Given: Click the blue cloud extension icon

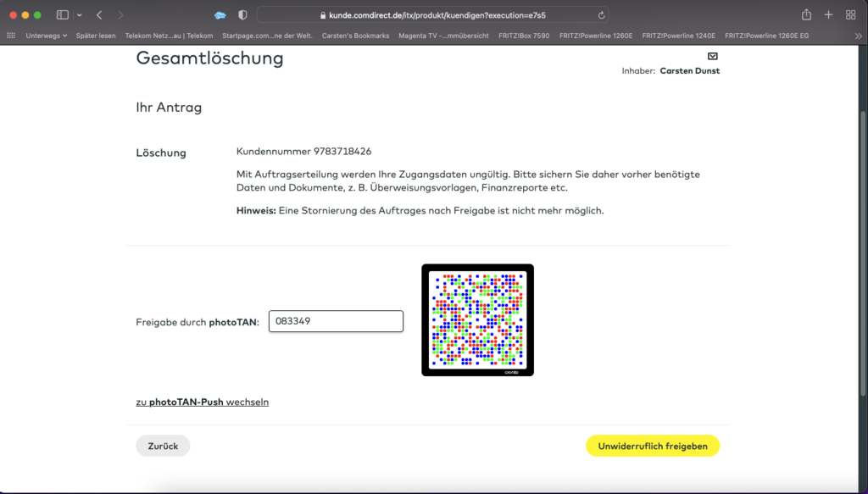Looking at the screenshot, I should (x=220, y=15).
